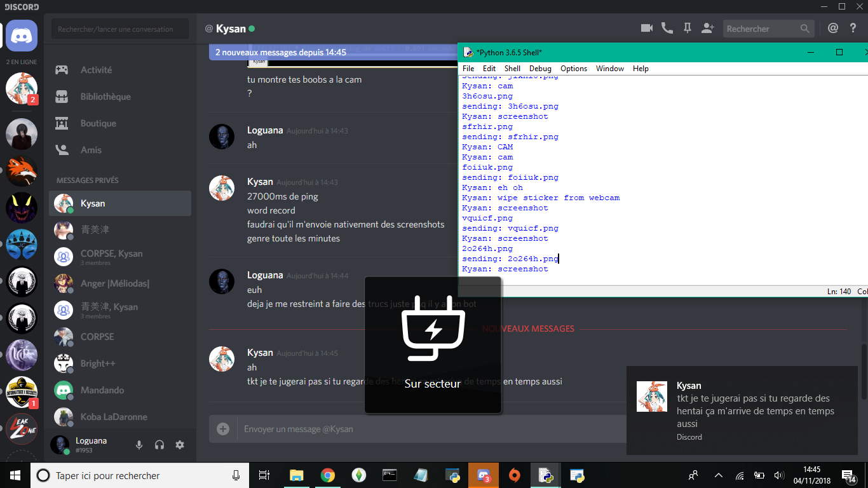Open the Shell menu in Python Shell
The height and width of the screenshot is (488, 868).
pyautogui.click(x=512, y=69)
